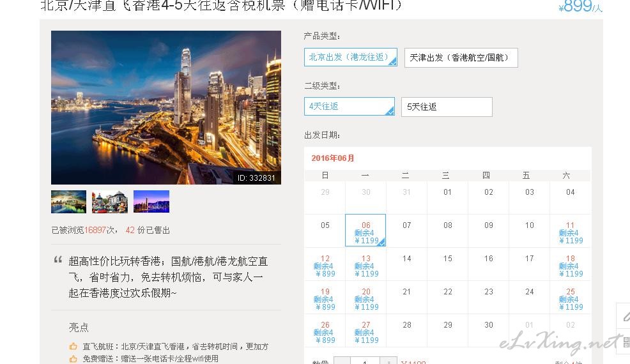630x364 pixels.
Task: Click the quantity input field showing 1
Action: tap(365, 360)
